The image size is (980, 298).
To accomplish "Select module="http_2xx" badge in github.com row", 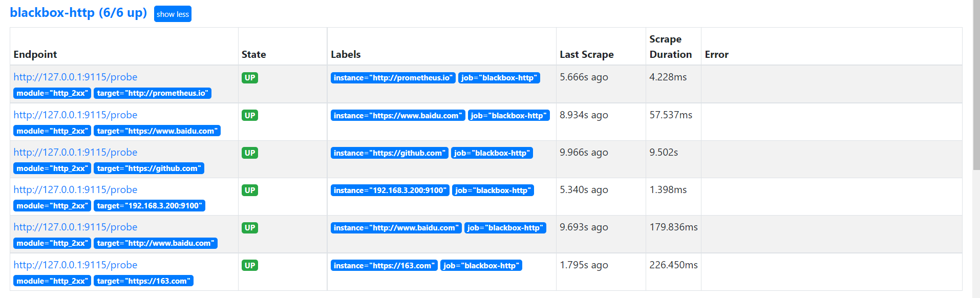I will (52, 168).
